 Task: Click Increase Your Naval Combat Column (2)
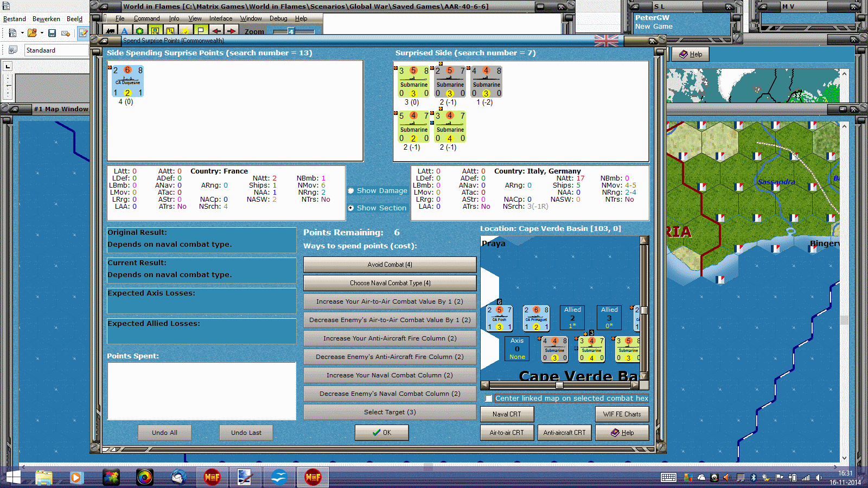pyautogui.click(x=390, y=375)
